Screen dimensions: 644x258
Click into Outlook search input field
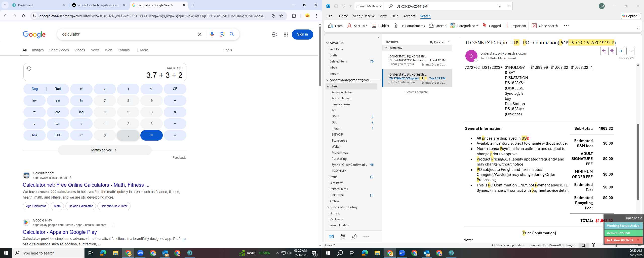click(445, 6)
